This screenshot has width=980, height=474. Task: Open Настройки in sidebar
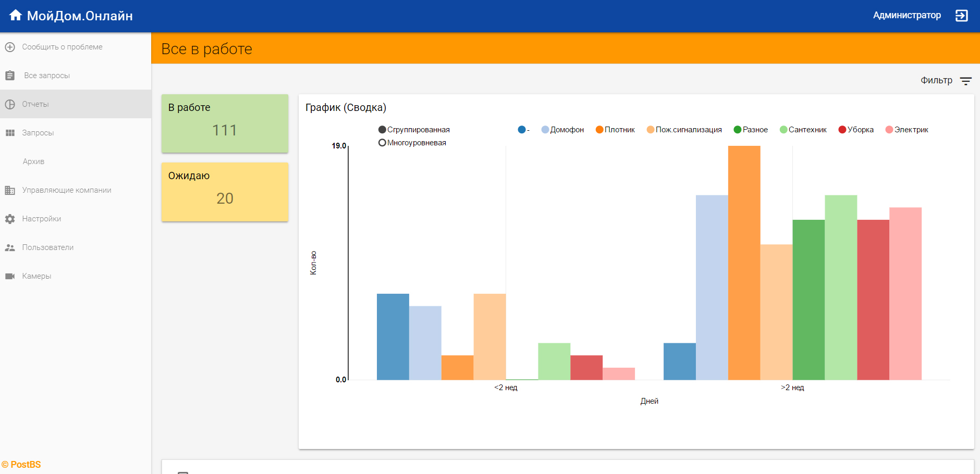(x=76, y=219)
